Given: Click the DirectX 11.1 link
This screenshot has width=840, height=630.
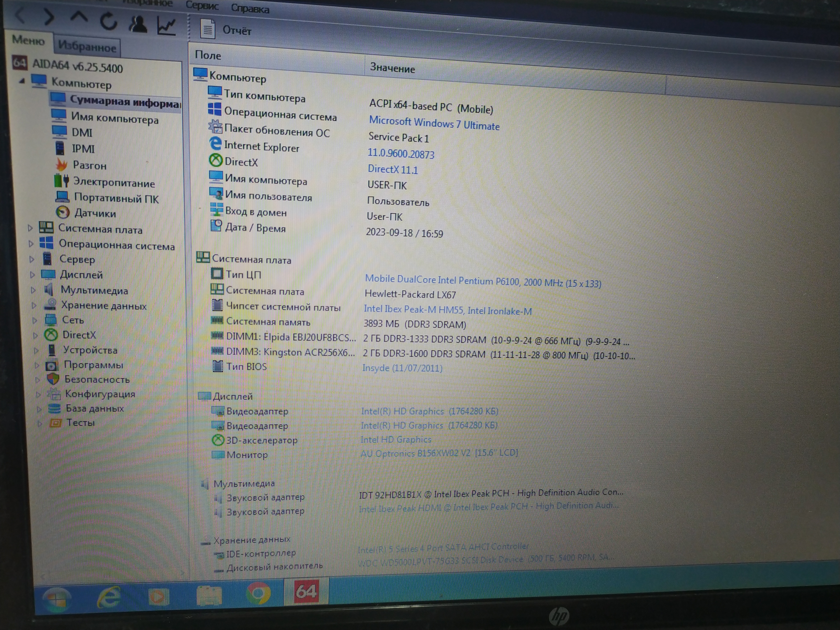Looking at the screenshot, I should (393, 169).
